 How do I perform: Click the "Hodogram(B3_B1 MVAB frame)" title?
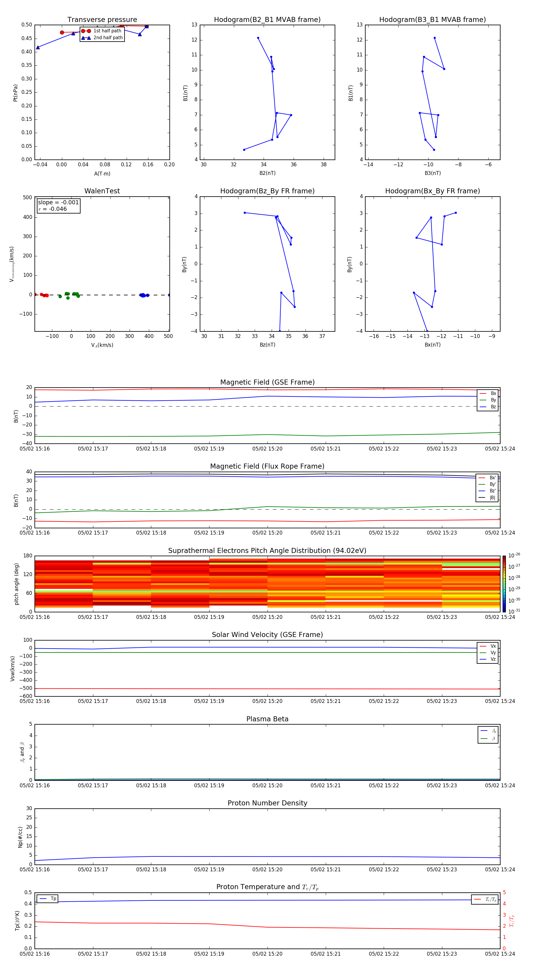click(x=432, y=20)
